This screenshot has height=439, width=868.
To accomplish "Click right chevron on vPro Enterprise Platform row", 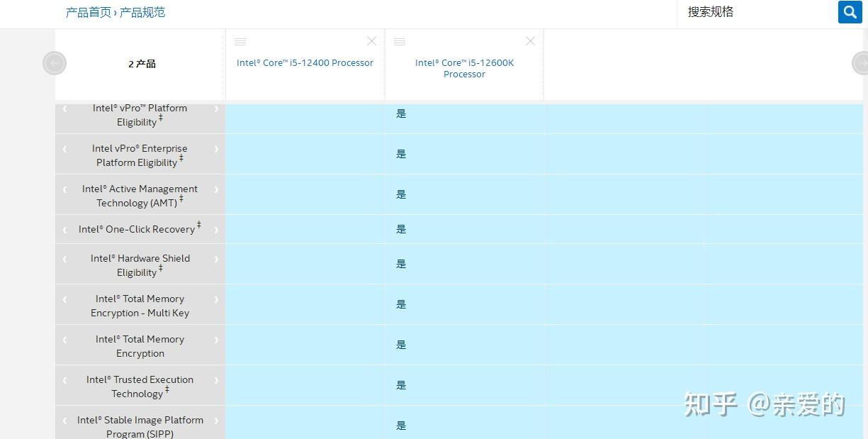I will [x=216, y=149].
